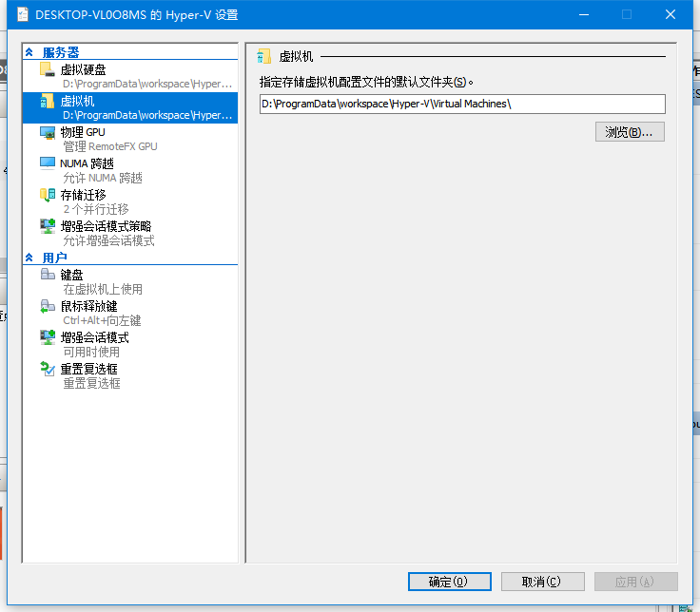Click 允许 NUMA 跨越 subtitle text
The height and width of the screenshot is (612, 700).
pyautogui.click(x=103, y=178)
